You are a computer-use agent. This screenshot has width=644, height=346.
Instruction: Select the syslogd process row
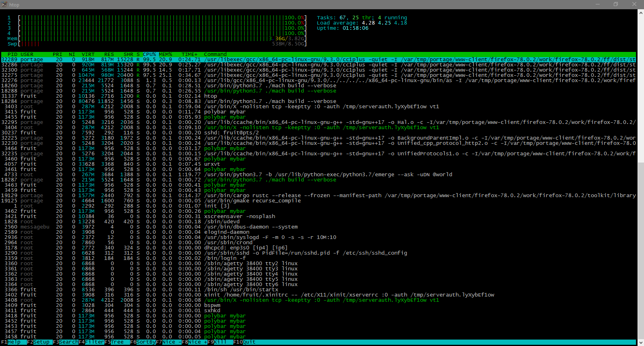click(319, 237)
